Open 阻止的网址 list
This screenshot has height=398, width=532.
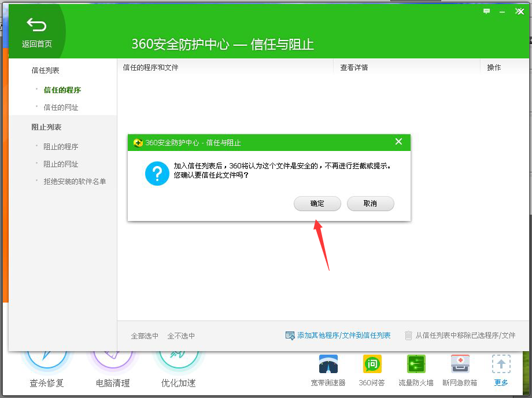(61, 164)
